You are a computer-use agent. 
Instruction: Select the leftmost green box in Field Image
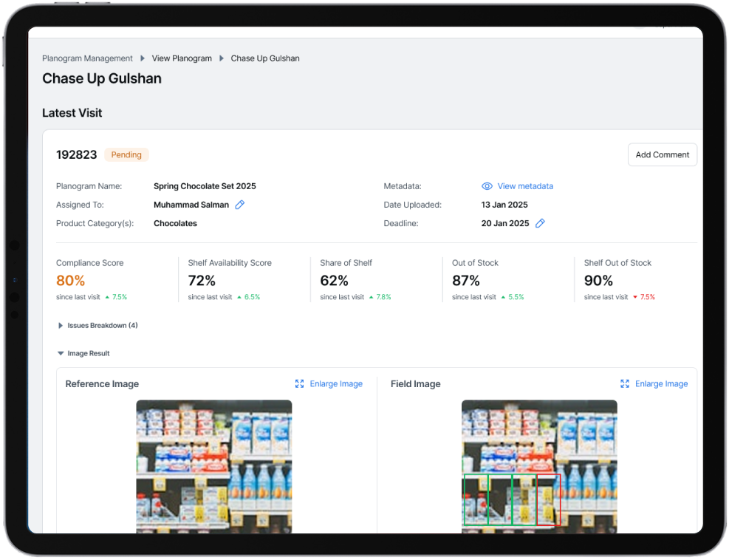(475, 500)
